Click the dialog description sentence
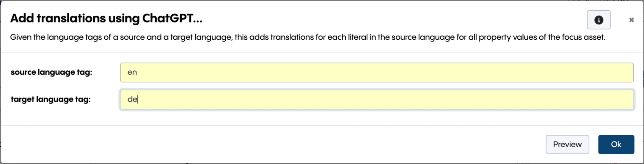This screenshot has width=644, height=164. [307, 37]
